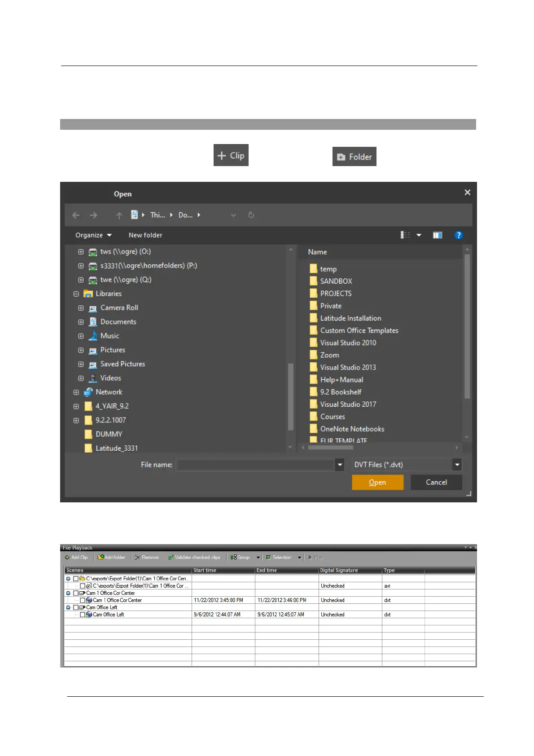This screenshot has width=534, height=756.
Task: Click the up one level arrow
Action: 119,215
